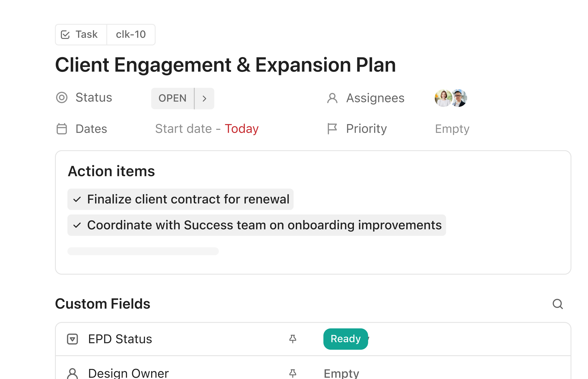Toggle the Finalize client contract checkmark

point(77,199)
